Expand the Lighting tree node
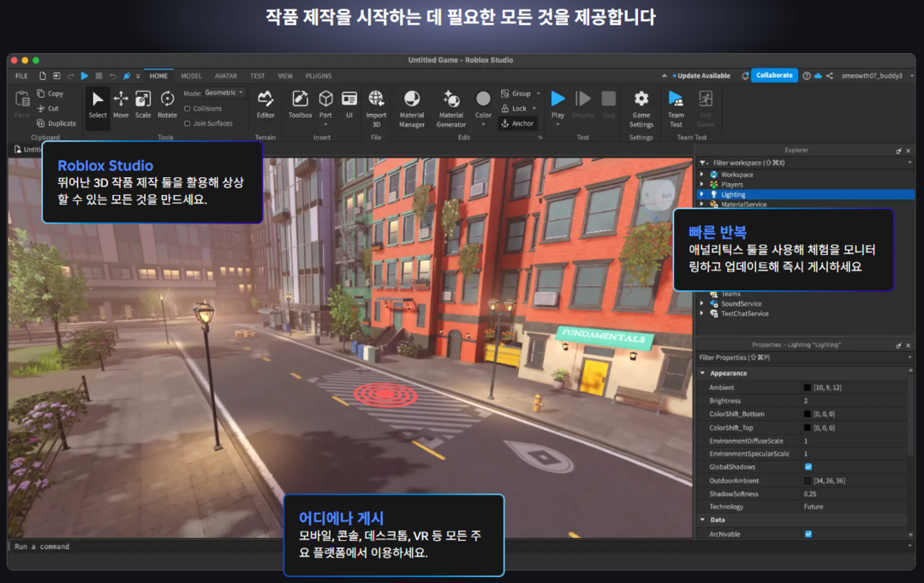Image resolution: width=924 pixels, height=583 pixels. click(702, 194)
